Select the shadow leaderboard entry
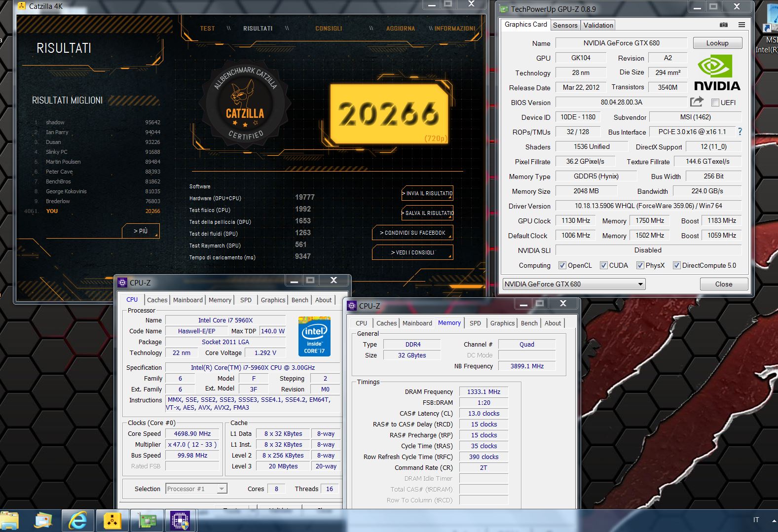 coord(97,122)
